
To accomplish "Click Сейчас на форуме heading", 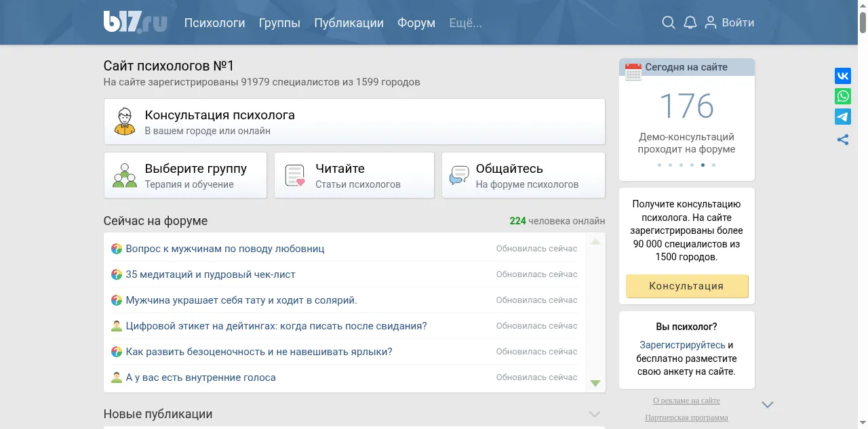I will (x=155, y=221).
